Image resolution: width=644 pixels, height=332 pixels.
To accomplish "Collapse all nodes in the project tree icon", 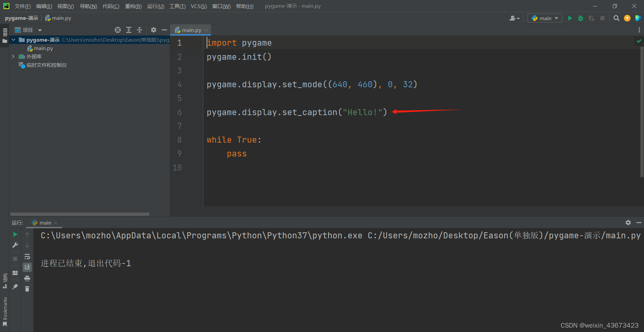I will (x=140, y=30).
